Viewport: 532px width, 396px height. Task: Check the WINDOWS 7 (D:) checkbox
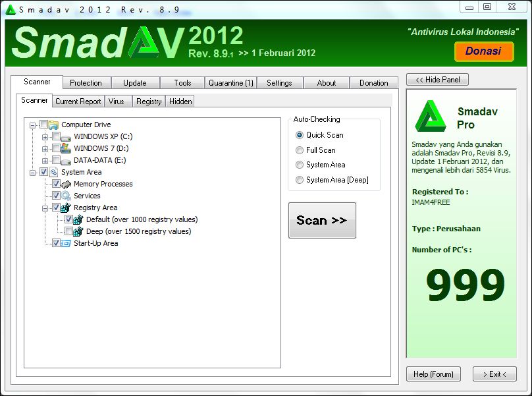click(56, 148)
